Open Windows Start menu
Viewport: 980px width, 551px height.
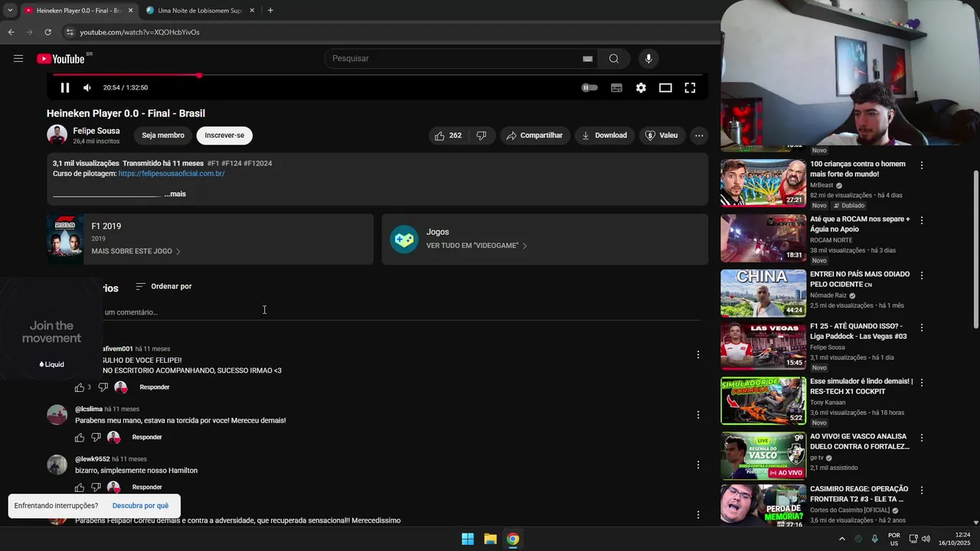coord(468,540)
